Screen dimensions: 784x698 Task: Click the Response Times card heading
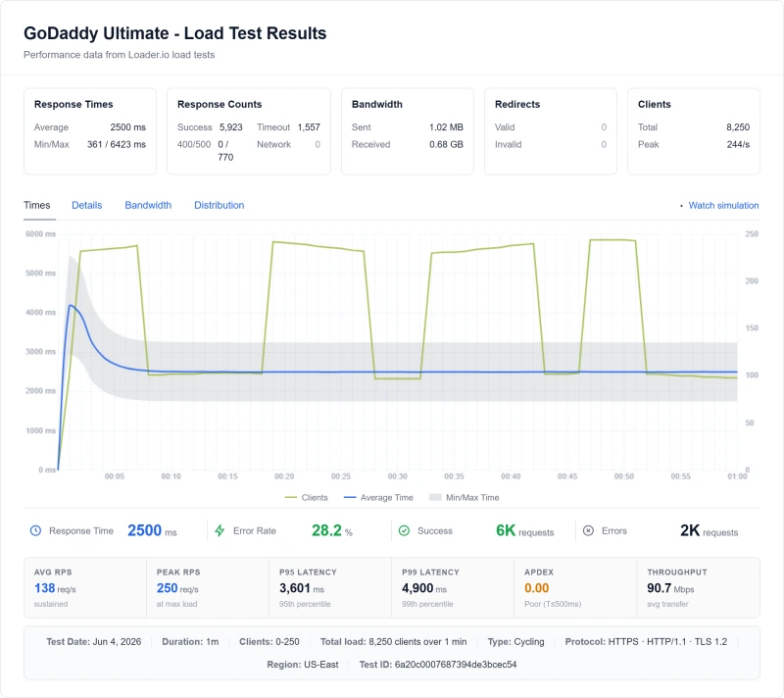point(73,104)
